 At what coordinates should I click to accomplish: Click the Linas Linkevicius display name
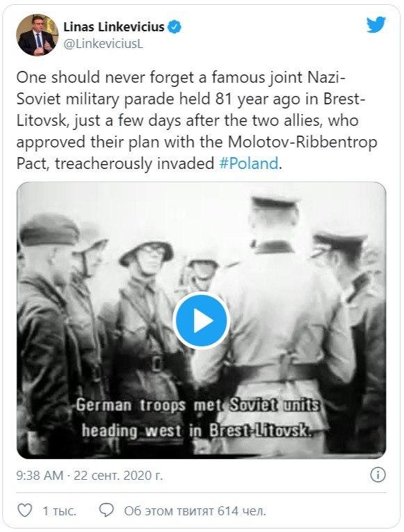(114, 27)
